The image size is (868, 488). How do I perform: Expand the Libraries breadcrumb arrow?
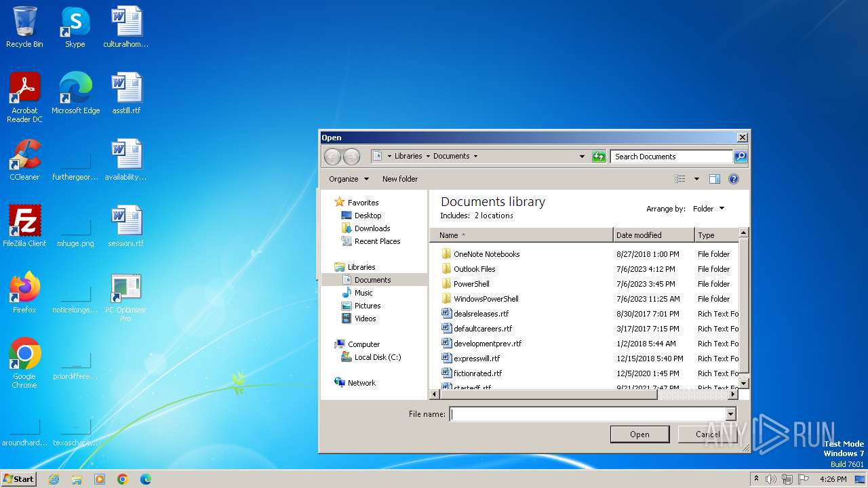[428, 157]
